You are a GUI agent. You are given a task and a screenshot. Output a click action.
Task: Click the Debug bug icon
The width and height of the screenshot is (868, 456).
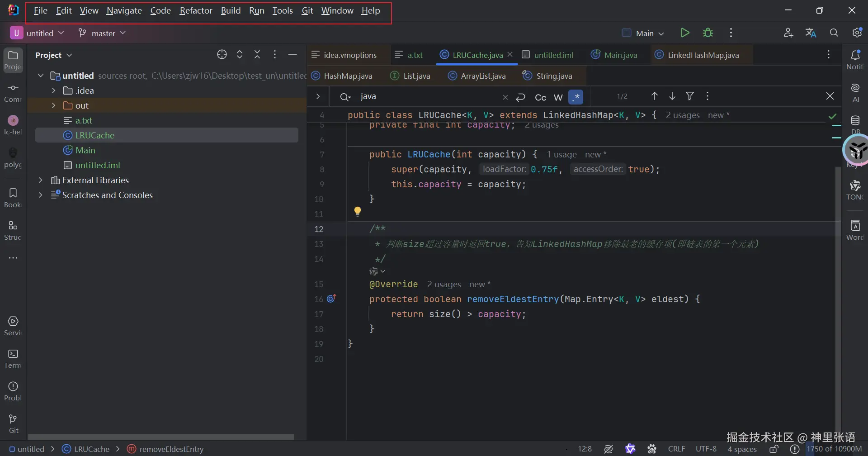(708, 33)
